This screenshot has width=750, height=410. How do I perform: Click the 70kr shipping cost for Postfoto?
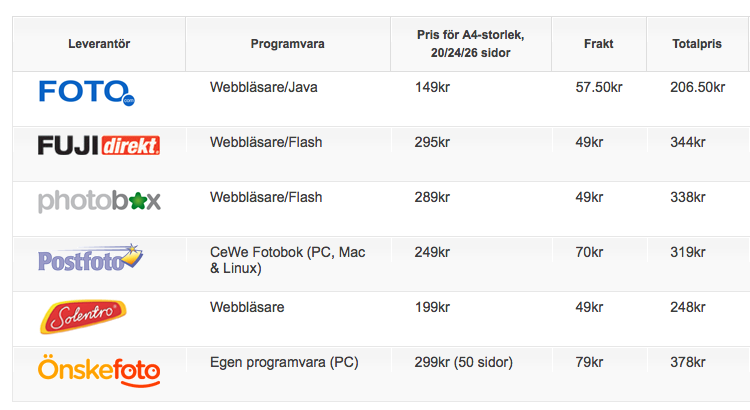point(589,252)
